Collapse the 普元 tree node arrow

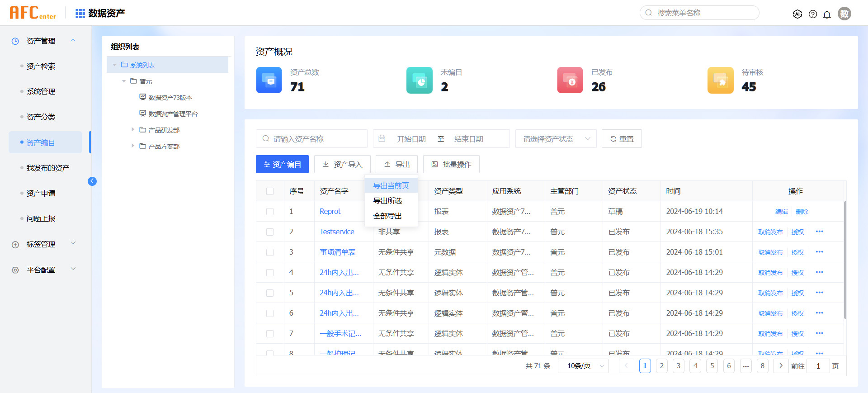click(124, 81)
